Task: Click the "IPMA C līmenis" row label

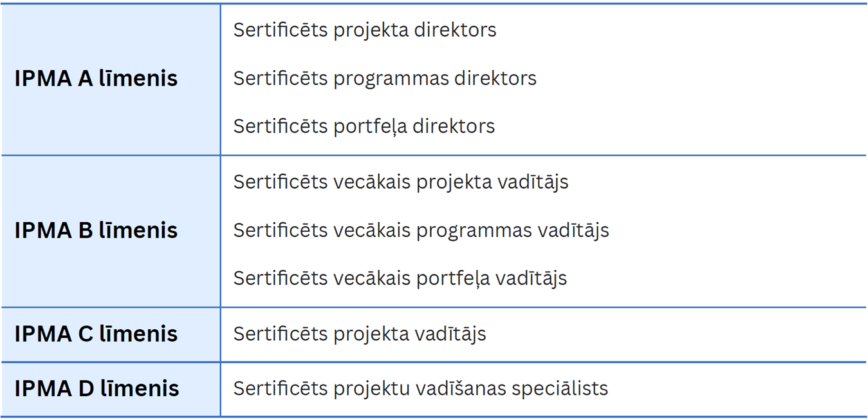Action: (x=96, y=334)
